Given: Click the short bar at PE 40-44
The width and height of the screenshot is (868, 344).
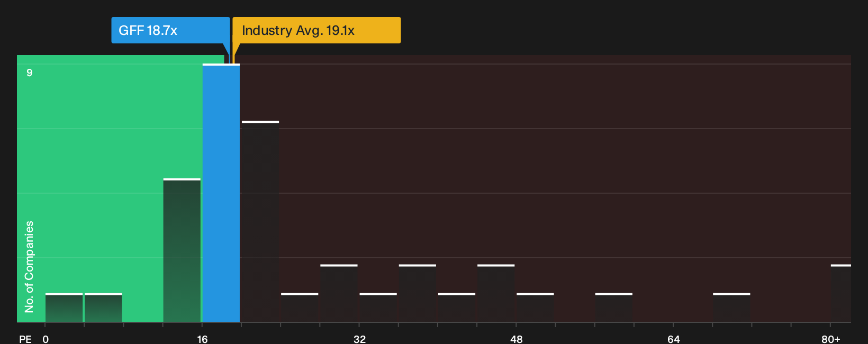Looking at the screenshot, I should tap(457, 307).
